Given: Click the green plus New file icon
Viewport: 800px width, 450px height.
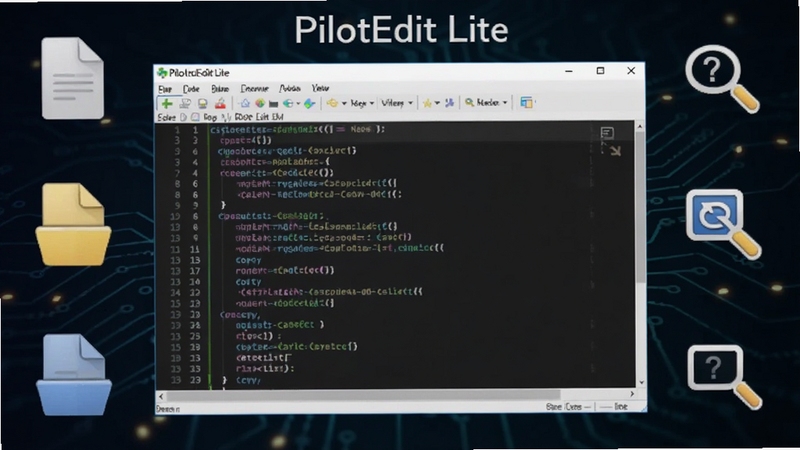Looking at the screenshot, I should (167, 104).
